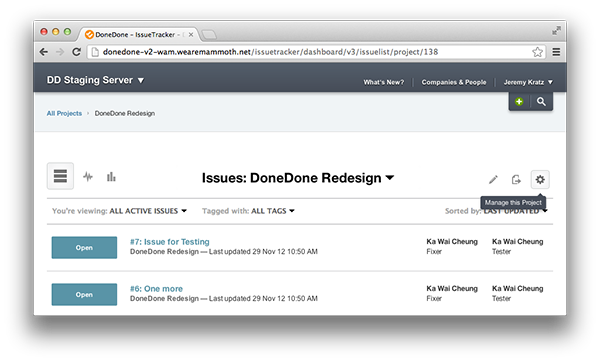
Task: Expand the DD Staging Server dropdown
Action: (95, 80)
